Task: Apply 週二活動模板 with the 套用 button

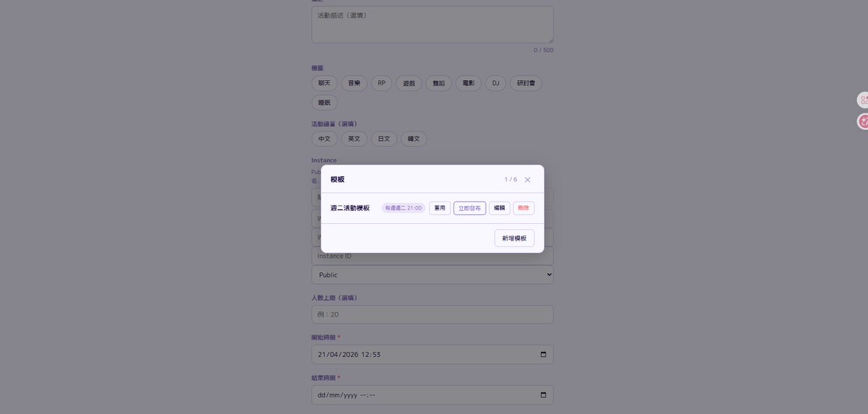Action: point(440,208)
